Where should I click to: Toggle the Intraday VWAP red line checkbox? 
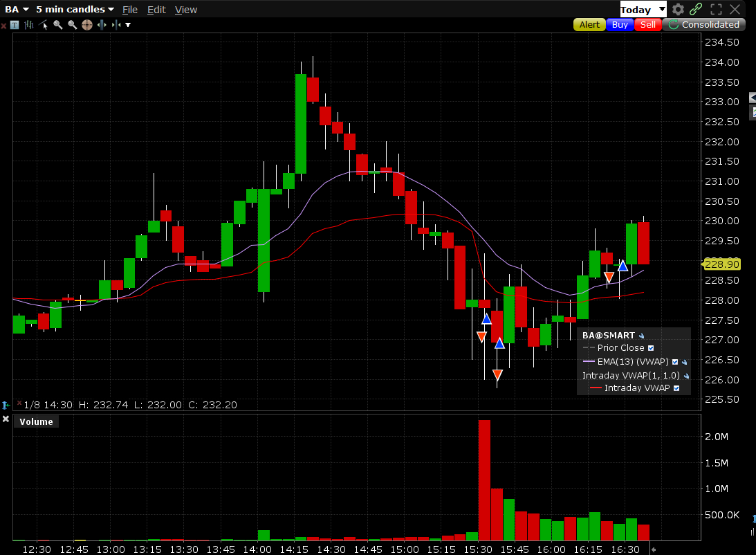coord(676,388)
